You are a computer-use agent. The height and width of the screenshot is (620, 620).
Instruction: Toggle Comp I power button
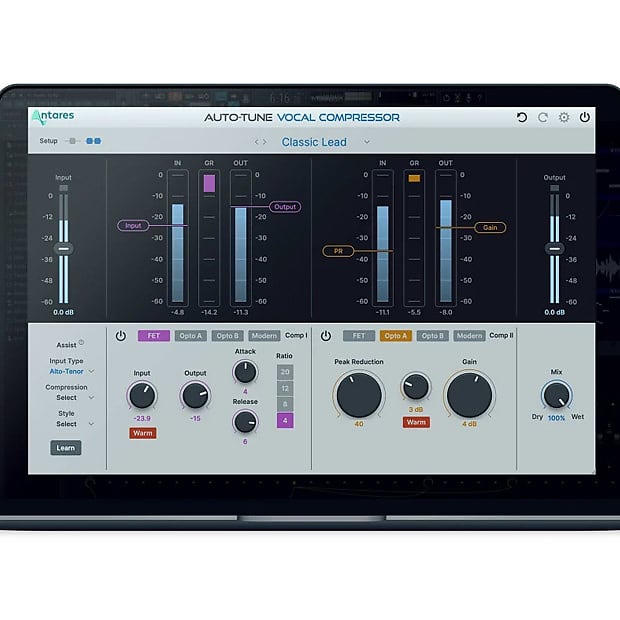(x=121, y=336)
